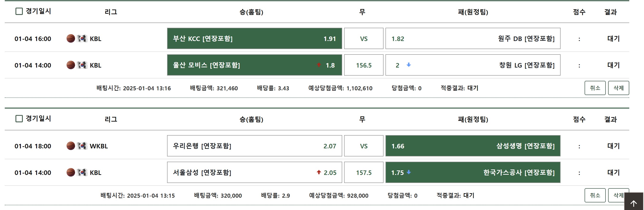Check the second bet slip 경기일시 checkbox
Screen dimensions: 644x210
point(19,119)
